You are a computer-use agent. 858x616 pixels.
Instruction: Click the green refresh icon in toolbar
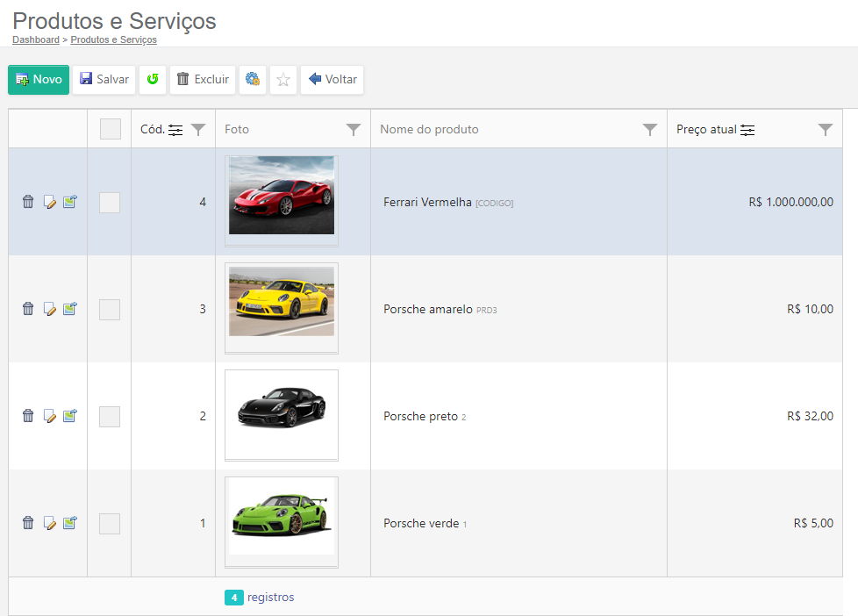153,80
